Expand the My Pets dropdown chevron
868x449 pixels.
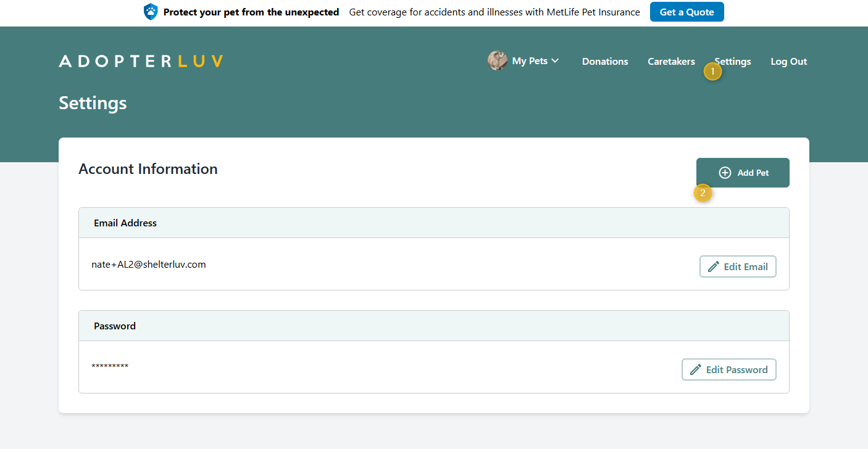pyautogui.click(x=555, y=60)
